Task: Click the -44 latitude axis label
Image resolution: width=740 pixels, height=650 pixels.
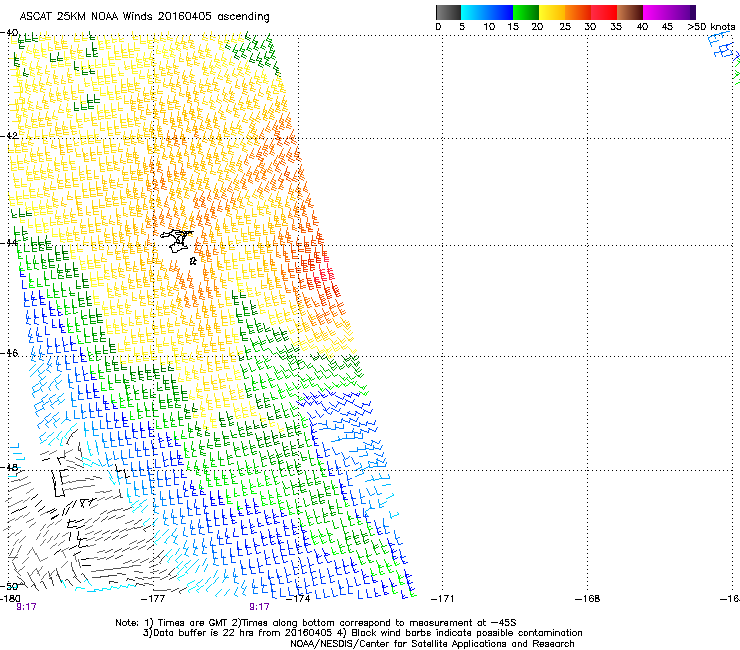Action: click(9, 243)
